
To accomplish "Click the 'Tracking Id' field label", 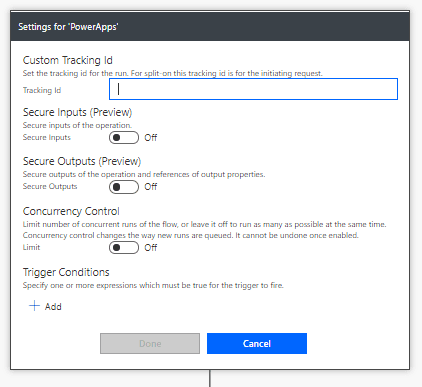I will click(x=42, y=90).
